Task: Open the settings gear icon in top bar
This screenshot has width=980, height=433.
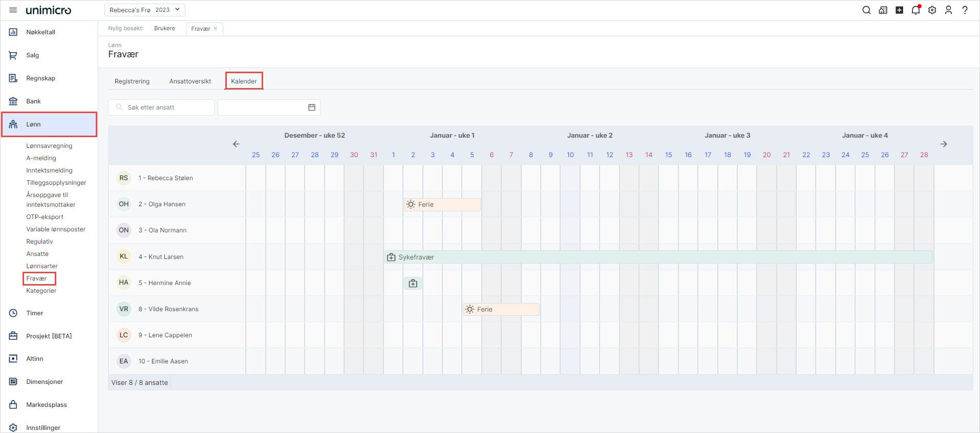Action: pos(932,10)
